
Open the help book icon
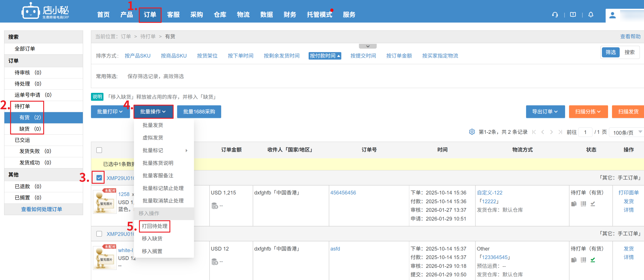point(573,15)
